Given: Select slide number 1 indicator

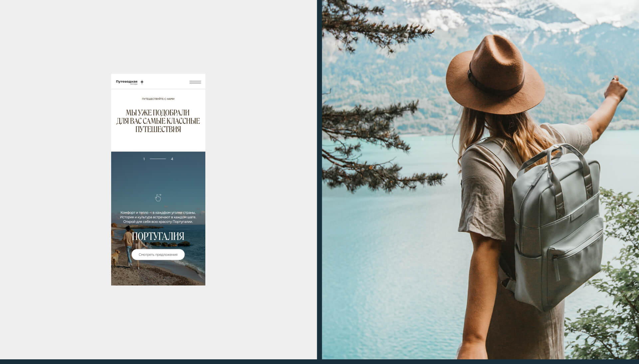Looking at the screenshot, I should click(x=144, y=159).
